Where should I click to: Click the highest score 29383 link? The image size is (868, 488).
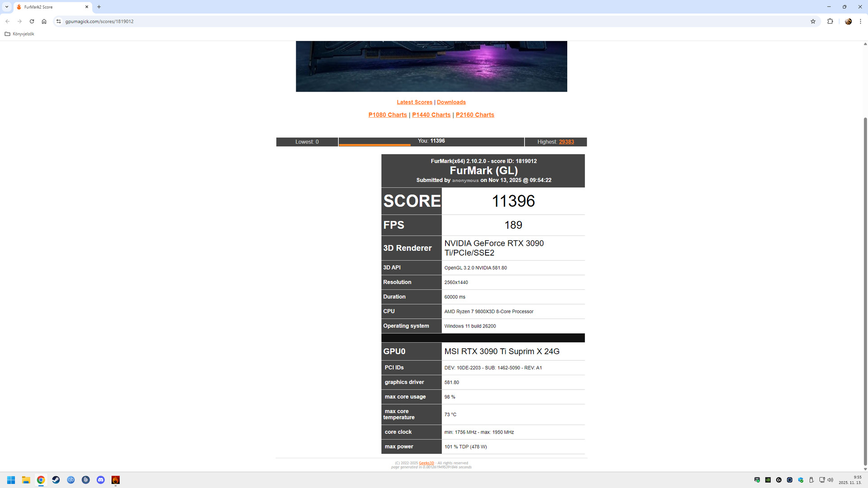point(566,142)
